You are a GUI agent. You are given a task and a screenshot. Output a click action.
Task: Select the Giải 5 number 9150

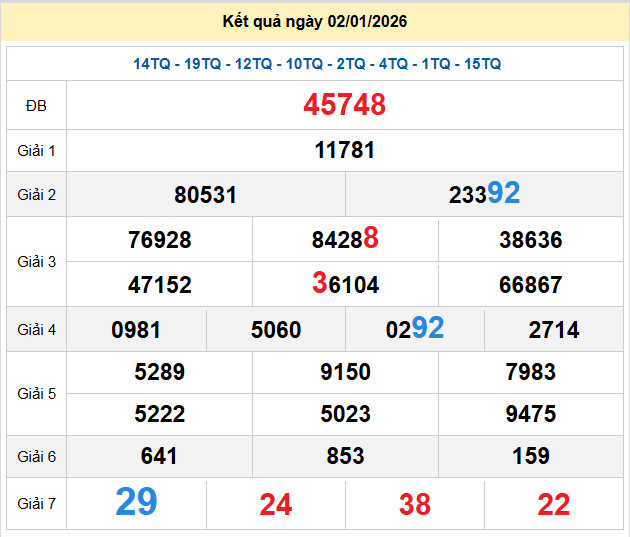(345, 372)
